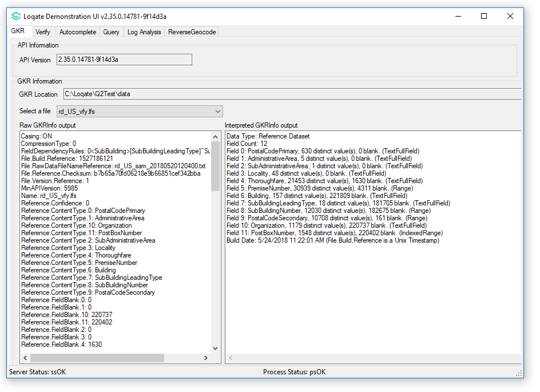Click 'Reference.ContentType.0: PostalCodePrimary' line
The image size is (540, 392).
(x=83, y=211)
